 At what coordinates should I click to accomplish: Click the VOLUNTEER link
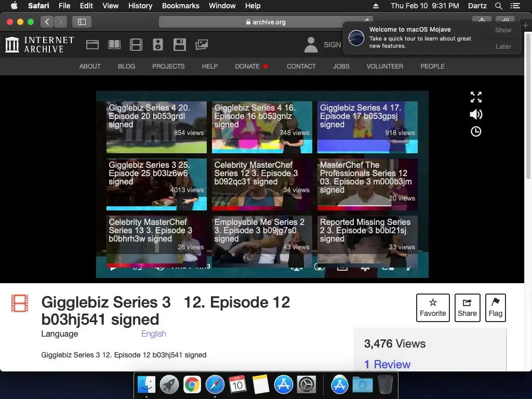385,66
